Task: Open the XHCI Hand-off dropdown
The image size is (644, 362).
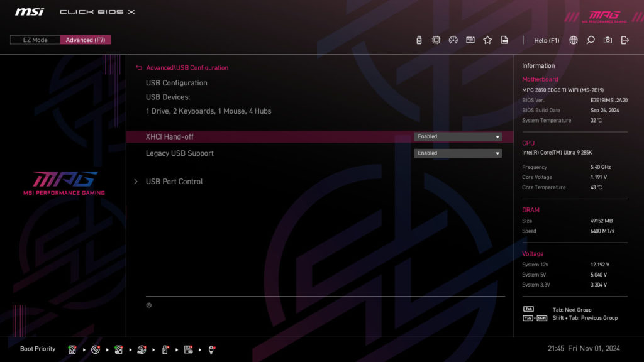Action: [458, 136]
